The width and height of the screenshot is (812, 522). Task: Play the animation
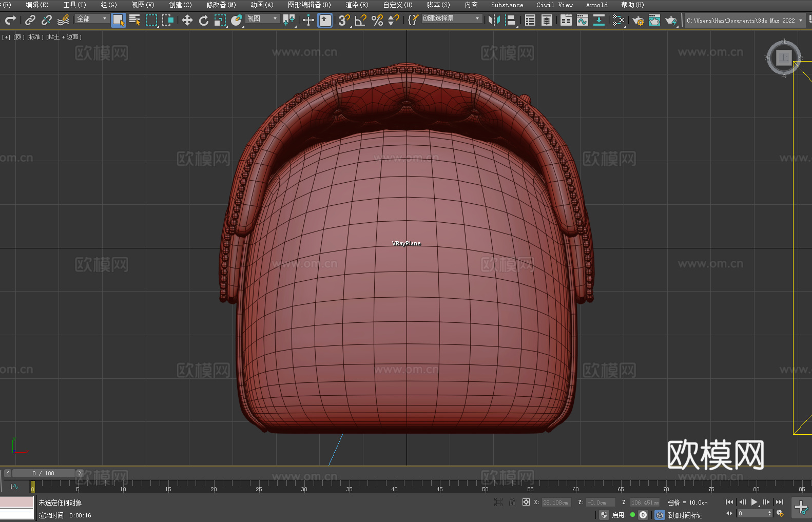pos(755,502)
